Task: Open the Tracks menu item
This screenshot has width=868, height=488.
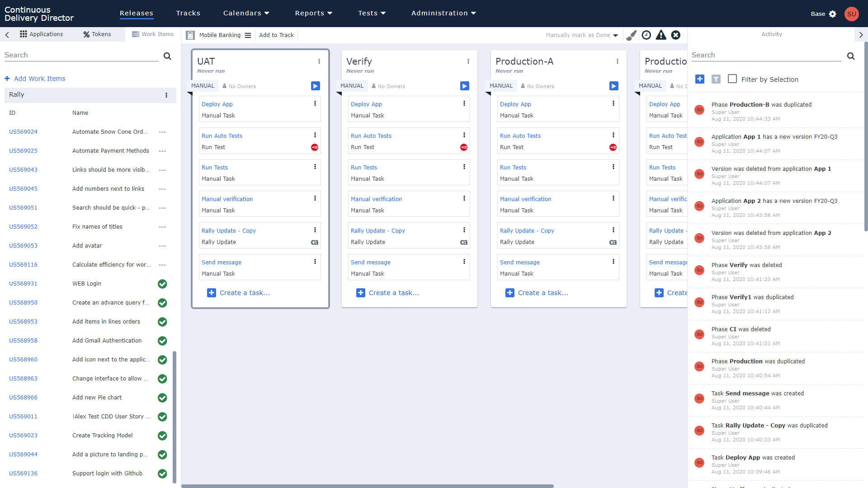Action: [188, 13]
